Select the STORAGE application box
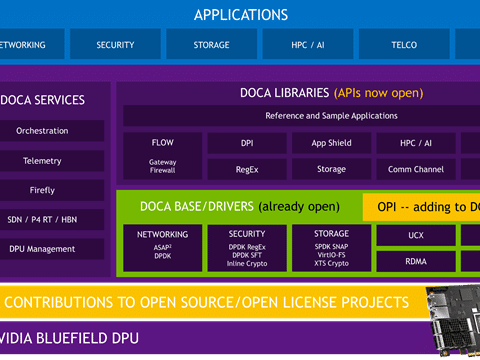480x360 pixels. coord(211,44)
